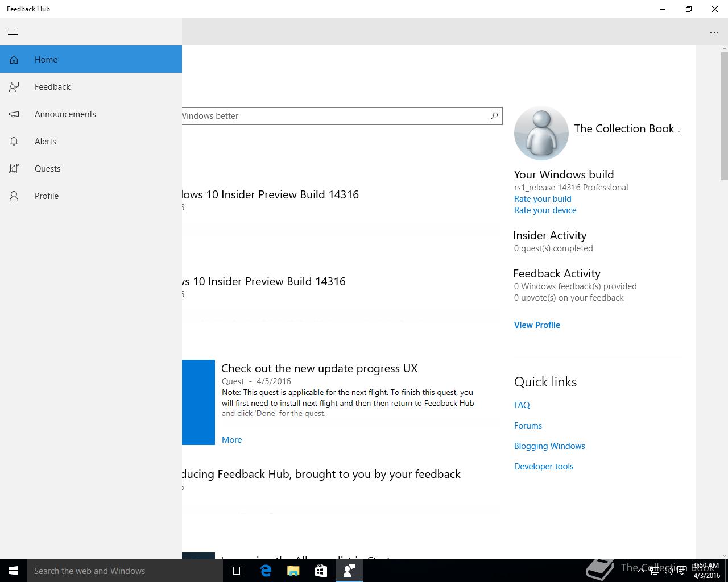728x582 pixels.
Task: Open the three-dots more options menu
Action: pos(714,32)
